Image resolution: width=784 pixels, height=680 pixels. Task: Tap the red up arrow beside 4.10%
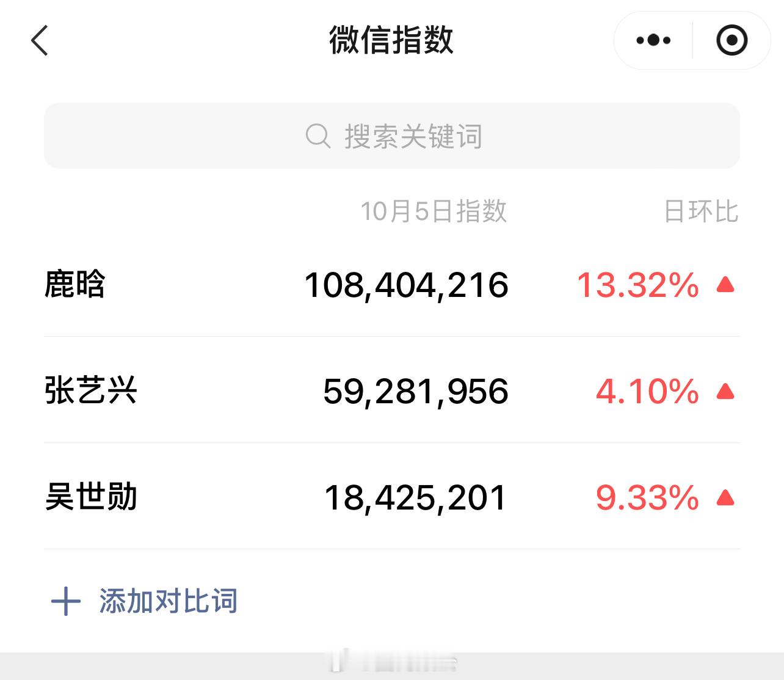tap(725, 391)
